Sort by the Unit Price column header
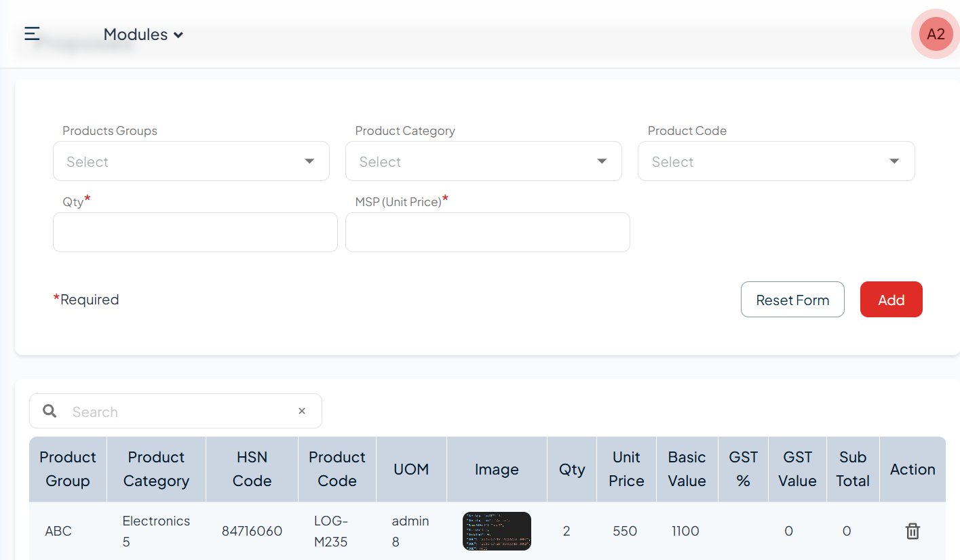The image size is (960, 560). pyautogui.click(x=626, y=469)
